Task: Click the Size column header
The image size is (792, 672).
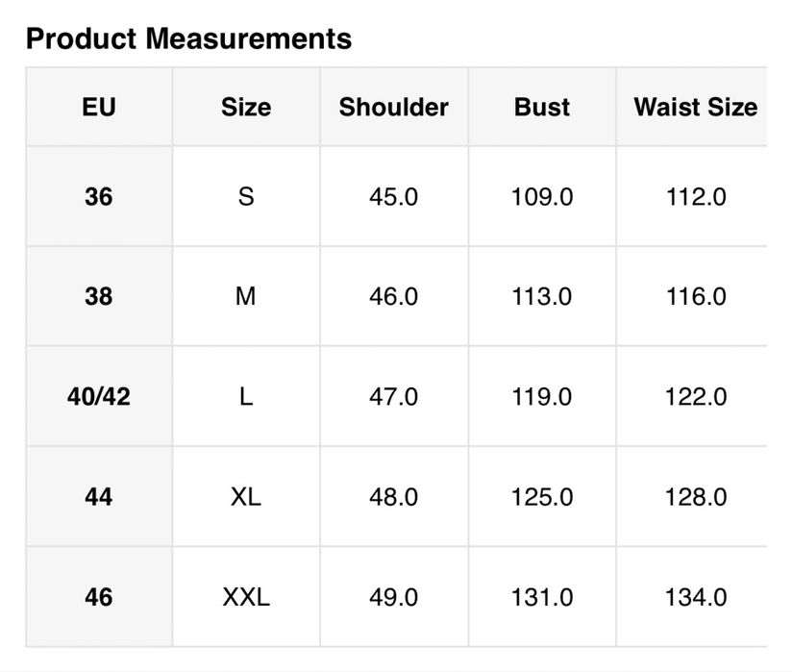Action: pyautogui.click(x=246, y=107)
